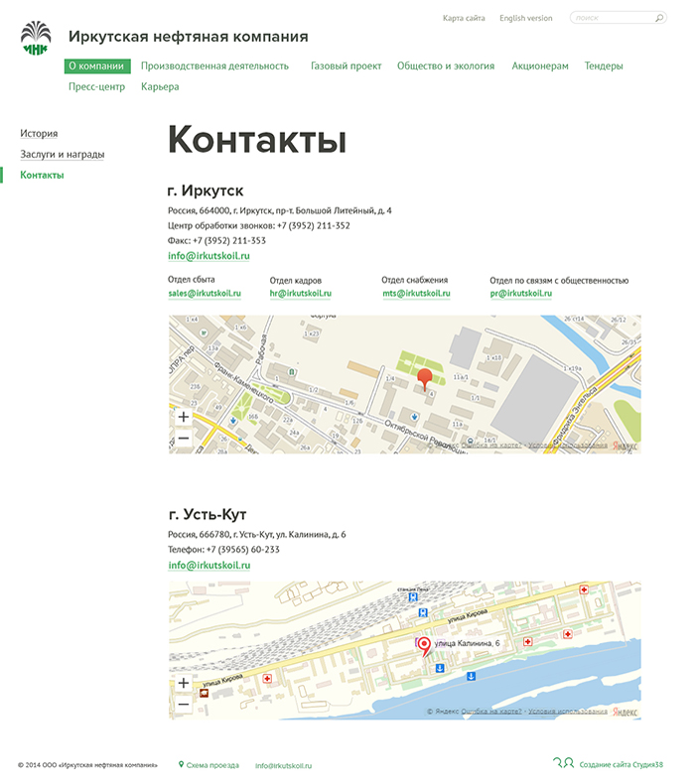
Task: Zoom in on the Ust-Kut map
Action: pos(183,683)
